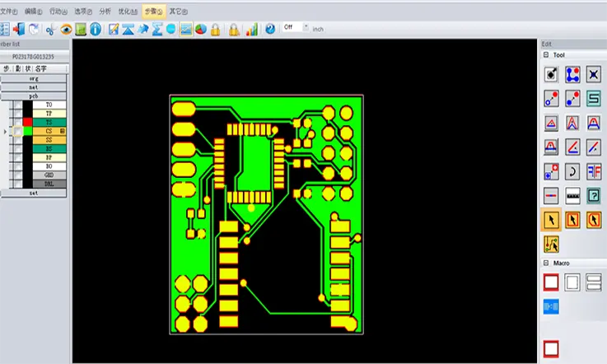Click the org group header

33,78
